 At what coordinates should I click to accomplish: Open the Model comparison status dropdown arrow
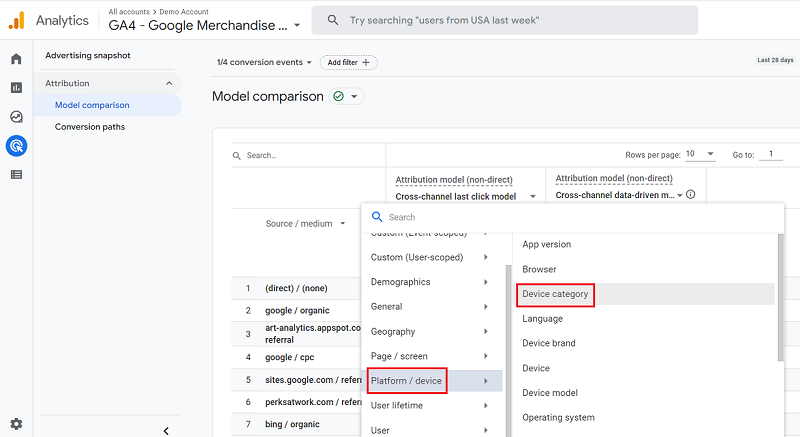pos(354,96)
